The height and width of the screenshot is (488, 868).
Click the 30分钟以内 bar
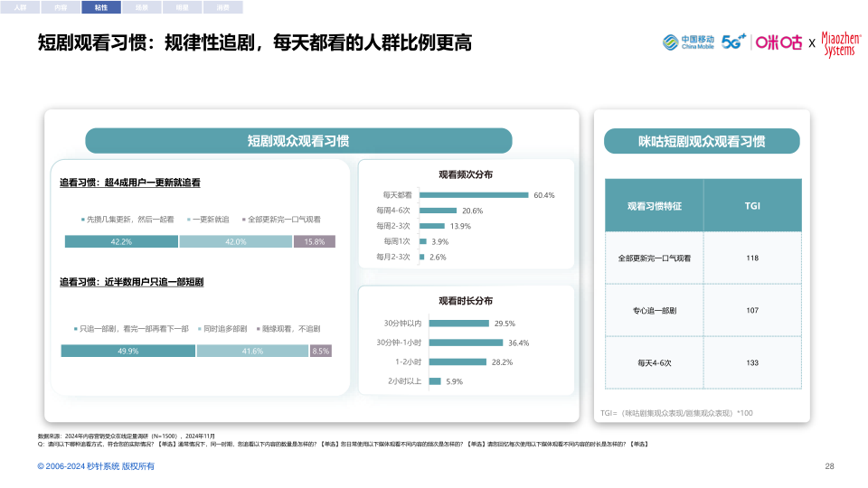point(459,324)
